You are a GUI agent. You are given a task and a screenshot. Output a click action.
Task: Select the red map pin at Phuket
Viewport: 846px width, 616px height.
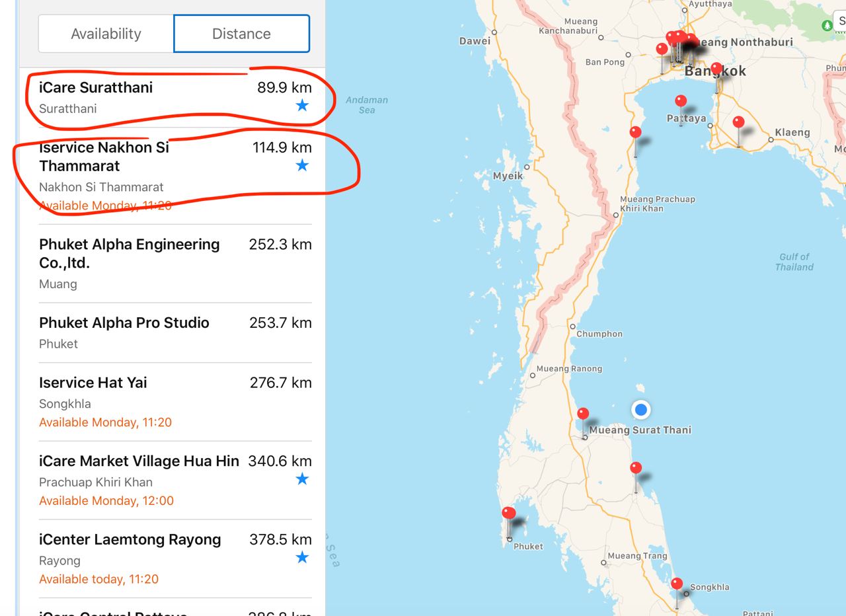coord(509,514)
